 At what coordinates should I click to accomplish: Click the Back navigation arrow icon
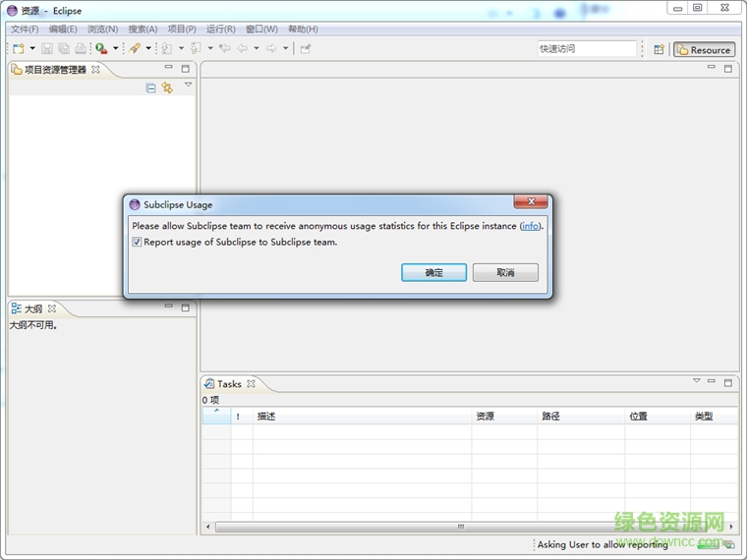(x=243, y=48)
